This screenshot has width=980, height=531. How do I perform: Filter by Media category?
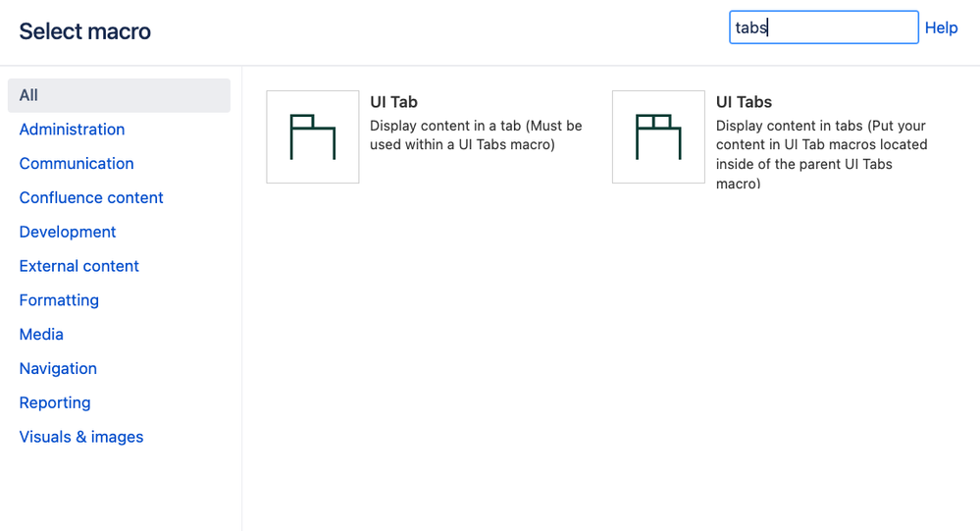tap(41, 335)
